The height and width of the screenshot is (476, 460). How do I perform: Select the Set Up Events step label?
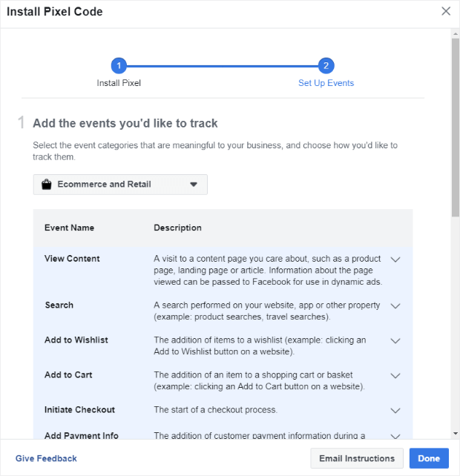326,83
